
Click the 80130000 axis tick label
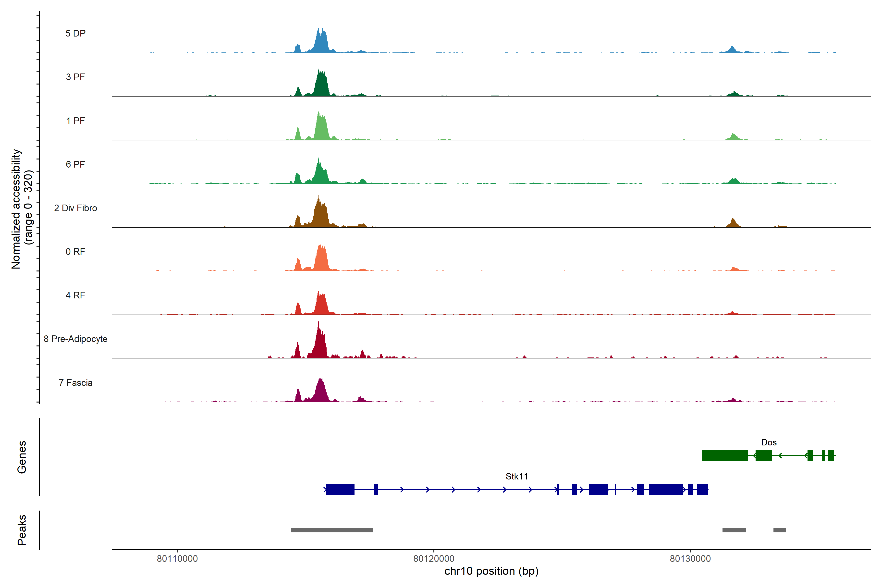point(690,558)
